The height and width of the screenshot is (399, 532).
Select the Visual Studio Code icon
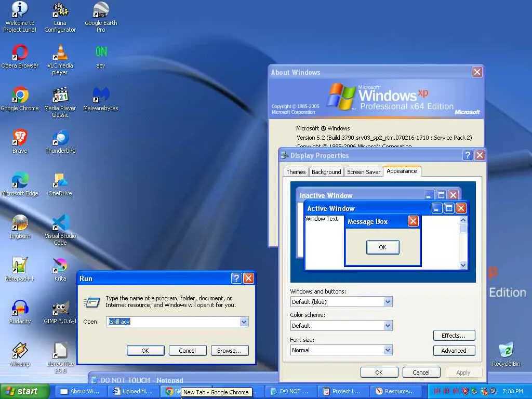coord(60,230)
